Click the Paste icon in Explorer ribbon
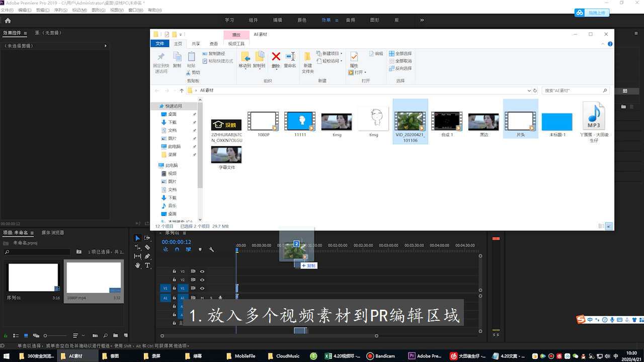Image resolution: width=644 pixels, height=362 pixels. (x=191, y=57)
